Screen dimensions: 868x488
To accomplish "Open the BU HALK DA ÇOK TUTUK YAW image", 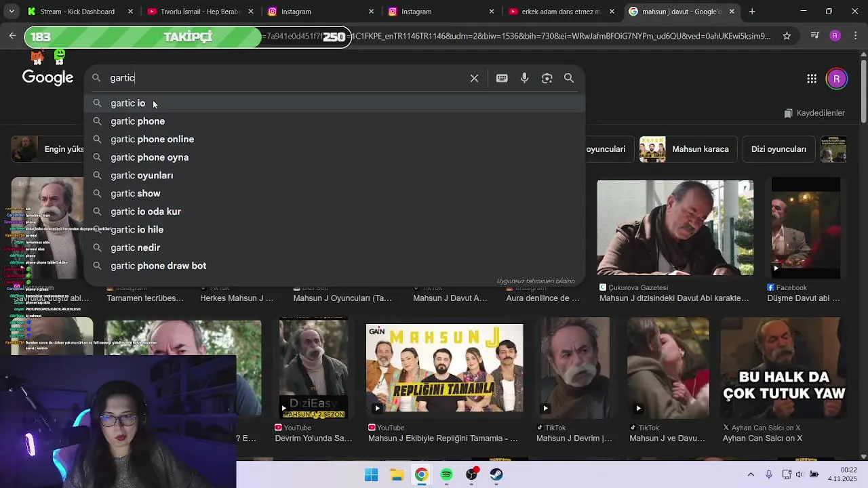I will click(x=783, y=368).
